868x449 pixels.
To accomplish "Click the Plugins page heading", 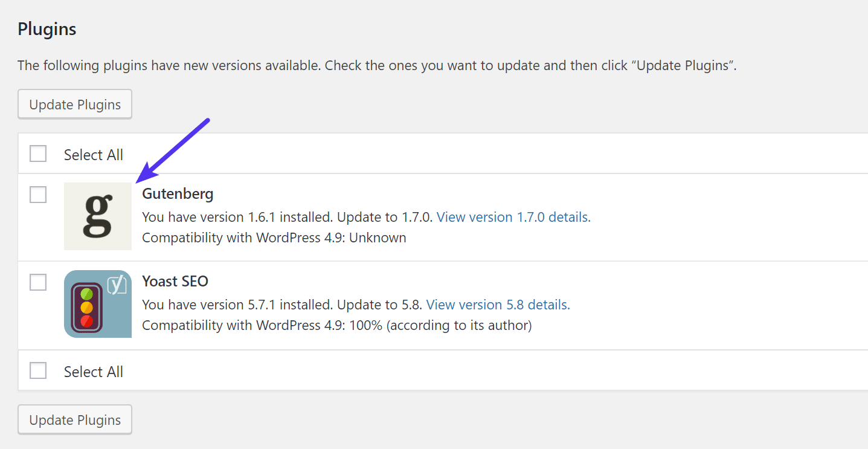I will (x=47, y=28).
